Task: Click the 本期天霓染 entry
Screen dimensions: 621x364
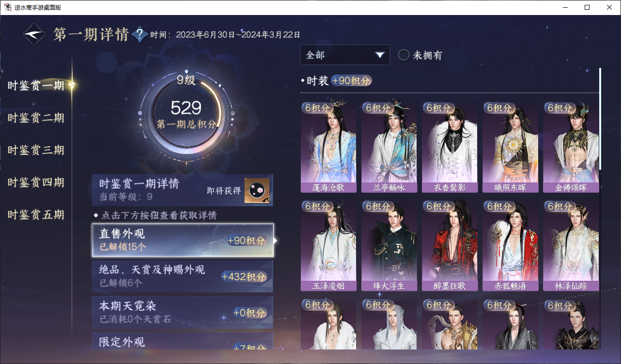Action: point(183,312)
